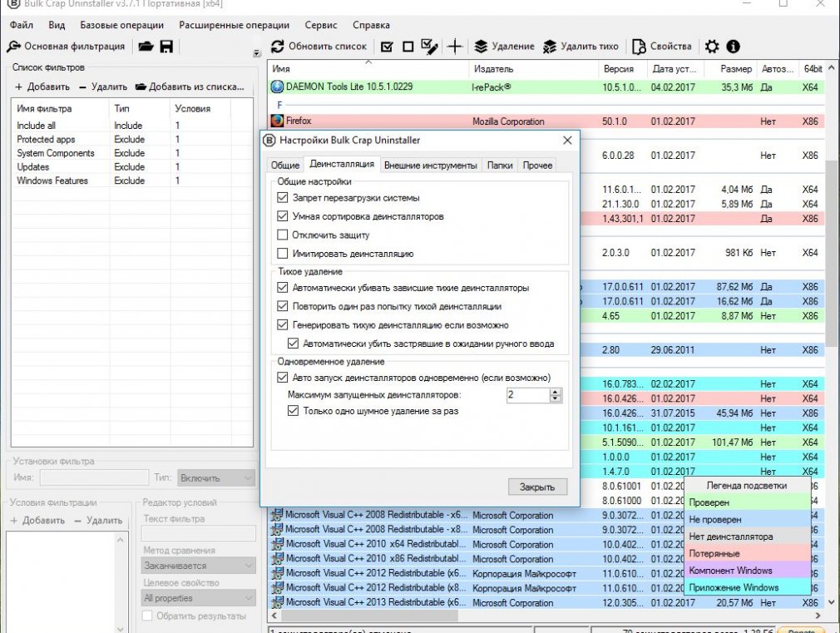Sort the list by the Издатель column

pos(533,69)
